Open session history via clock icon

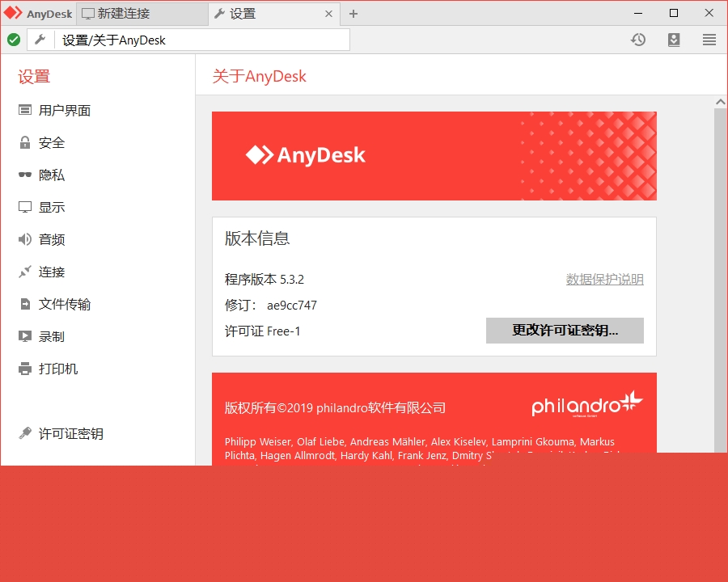coord(638,39)
